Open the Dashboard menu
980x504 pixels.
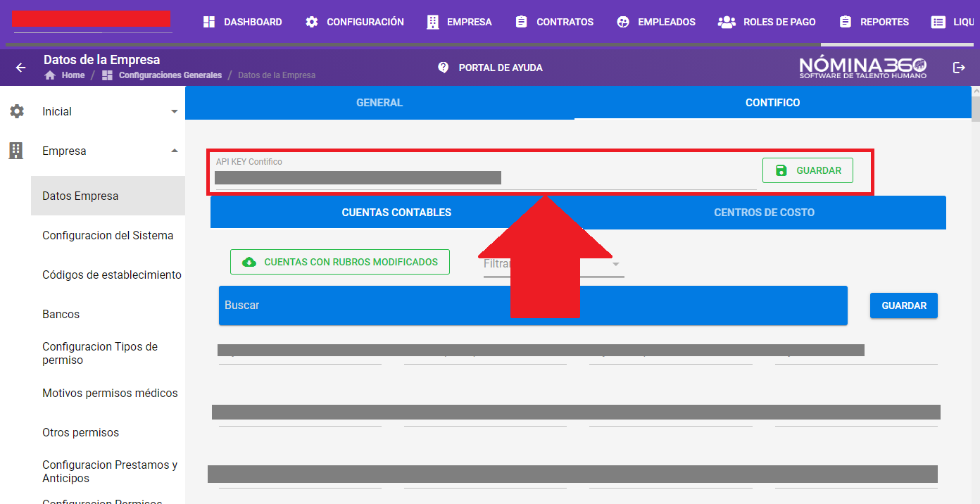coord(242,22)
